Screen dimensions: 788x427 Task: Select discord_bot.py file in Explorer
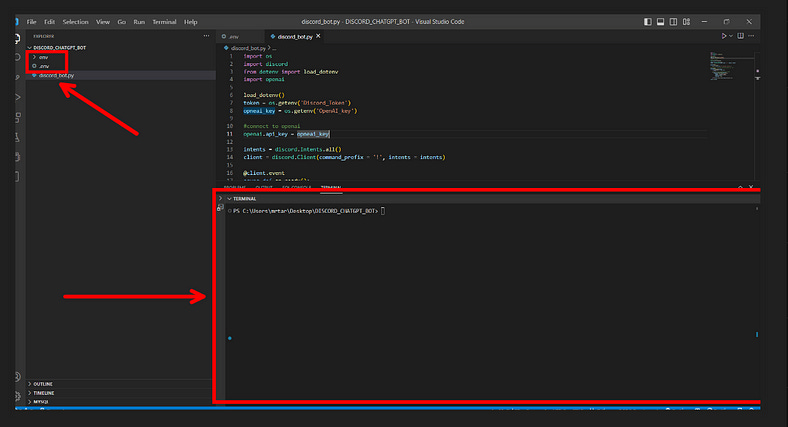tap(121, 75)
